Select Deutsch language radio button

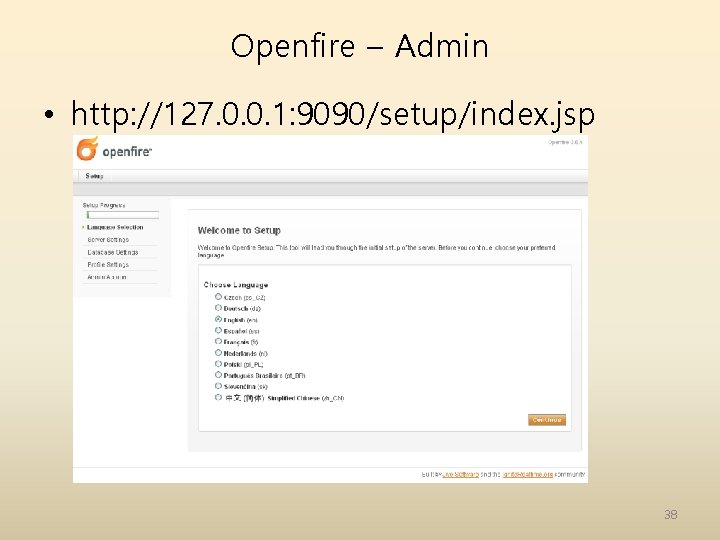(x=219, y=308)
